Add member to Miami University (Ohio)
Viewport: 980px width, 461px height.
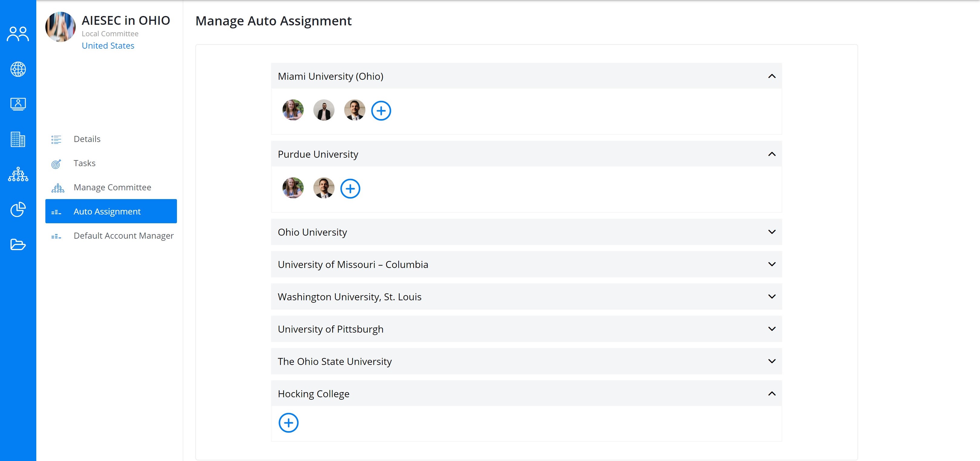[x=381, y=111]
